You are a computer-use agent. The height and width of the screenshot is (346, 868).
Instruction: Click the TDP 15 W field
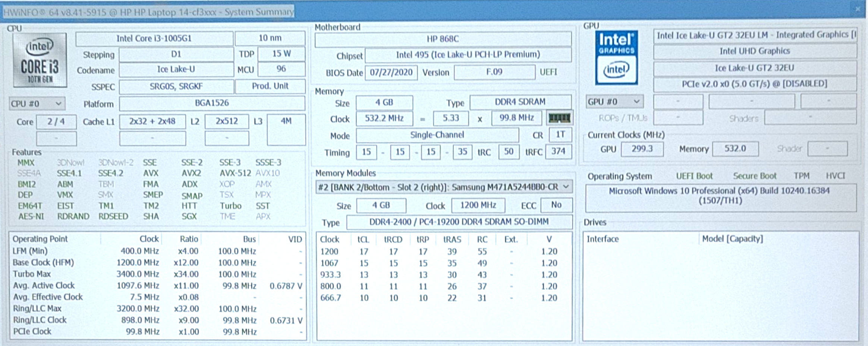pyautogui.click(x=282, y=54)
